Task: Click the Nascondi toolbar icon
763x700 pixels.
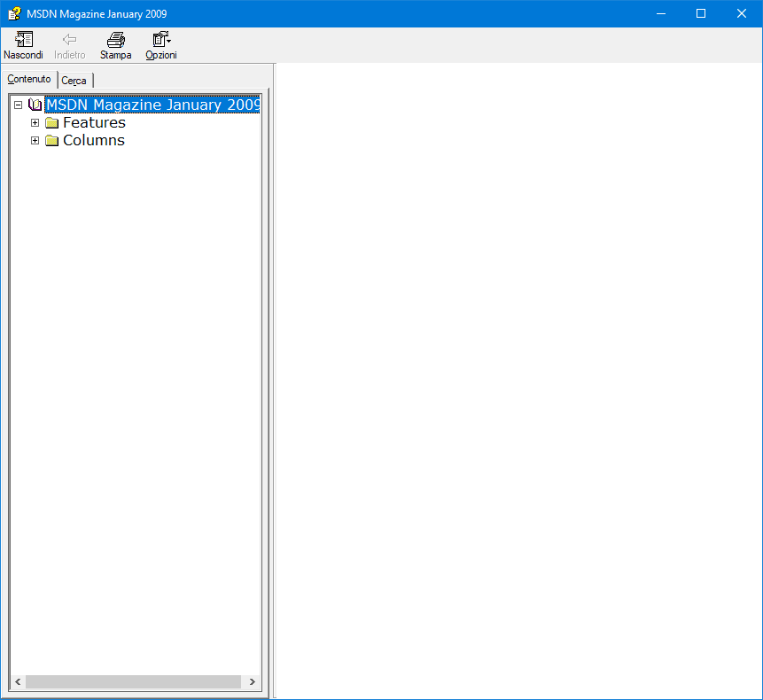Action: point(23,40)
